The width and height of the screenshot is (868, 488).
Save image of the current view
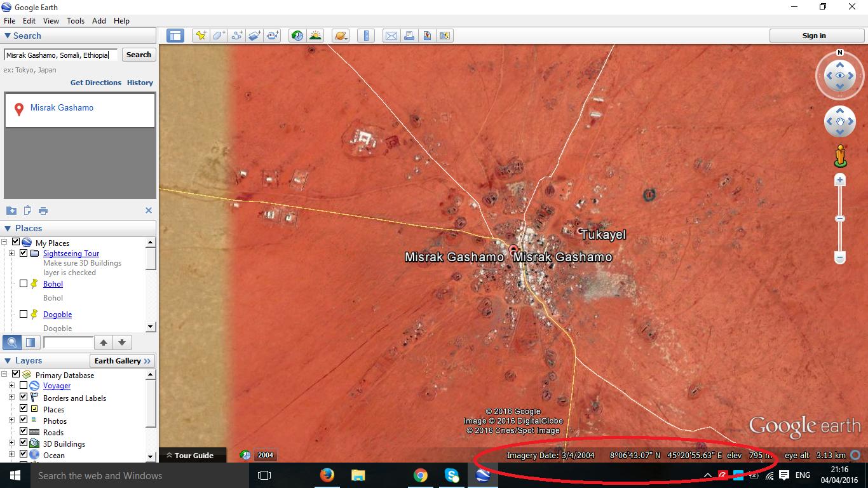[427, 36]
